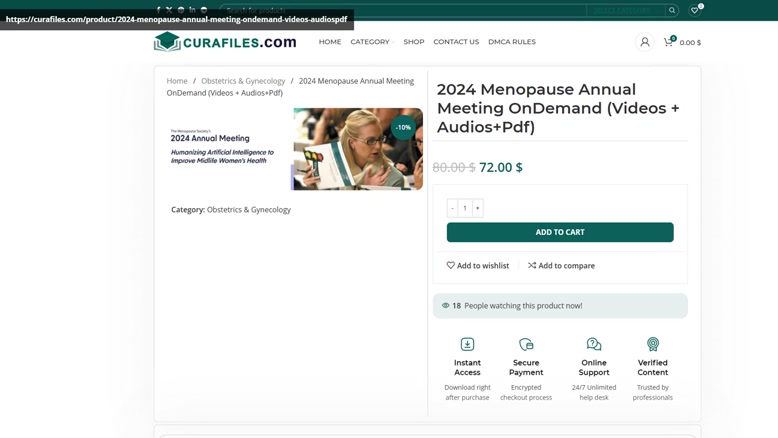Click Home in the breadcrumb
Screen dimensions: 778x438
pos(177,81)
